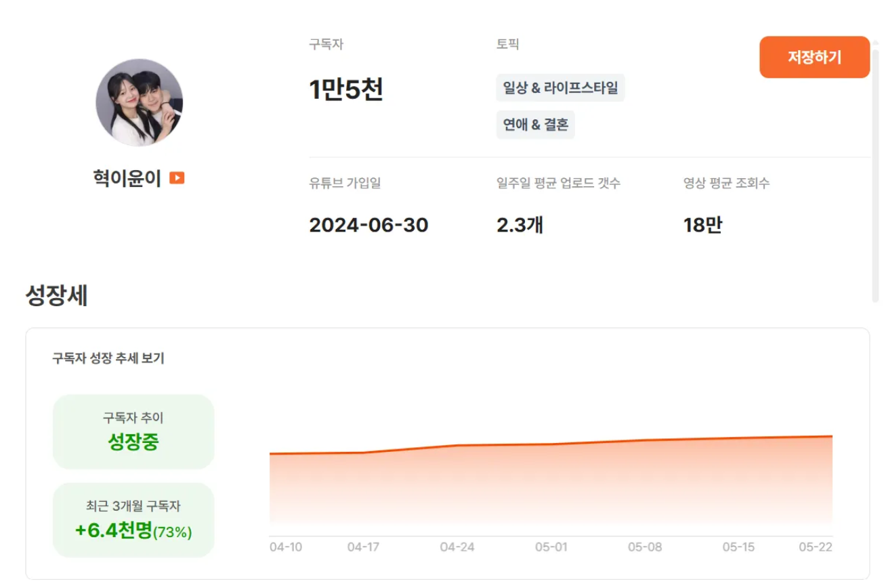Click the vertical scrollbar on the right
The width and height of the screenshot is (886, 588).
[x=875, y=175]
